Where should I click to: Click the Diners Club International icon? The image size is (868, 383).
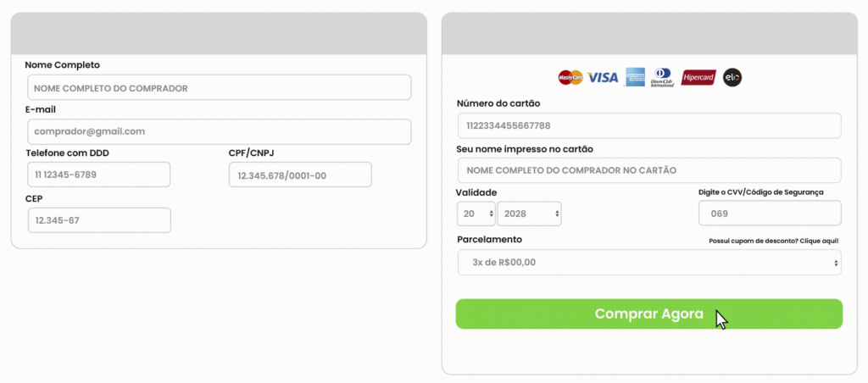(x=662, y=78)
